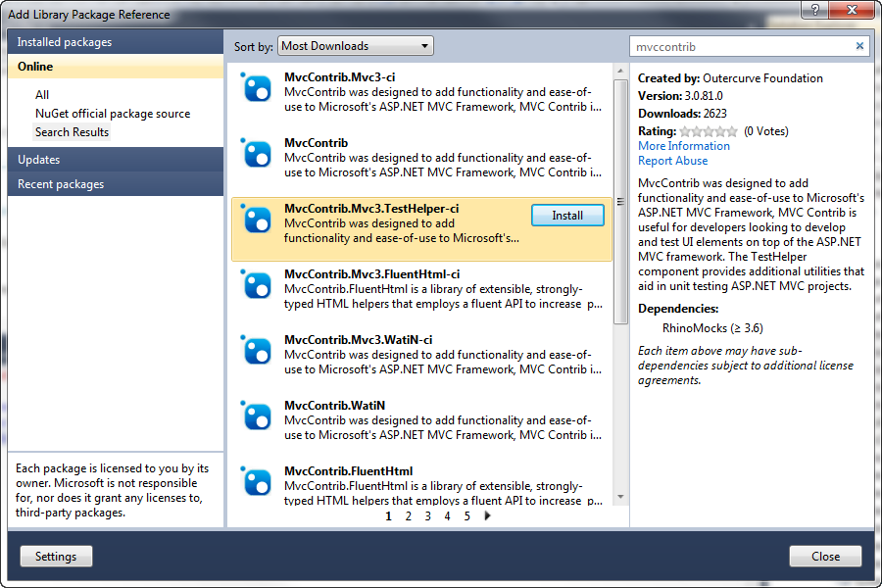Click the package list scrollbar thumb
The image size is (882, 588).
point(620,202)
